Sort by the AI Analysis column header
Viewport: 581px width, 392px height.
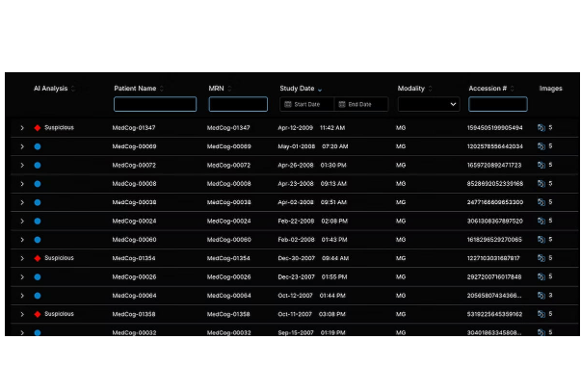click(53, 89)
